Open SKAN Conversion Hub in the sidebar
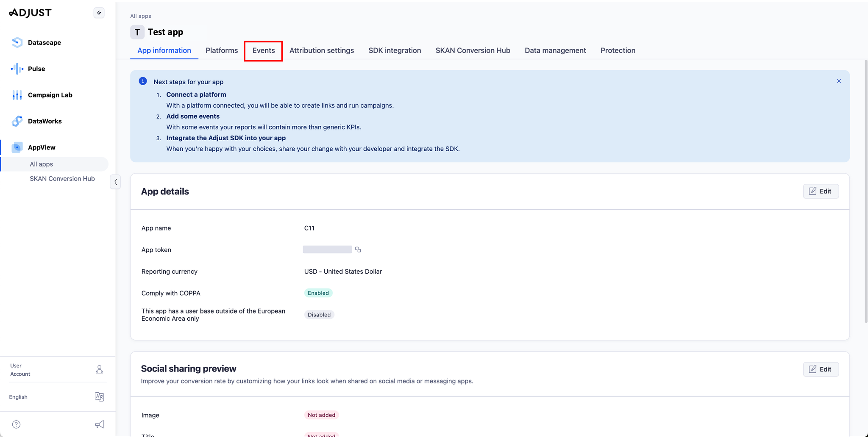Screen dimensions: 868x438 [x=62, y=179]
